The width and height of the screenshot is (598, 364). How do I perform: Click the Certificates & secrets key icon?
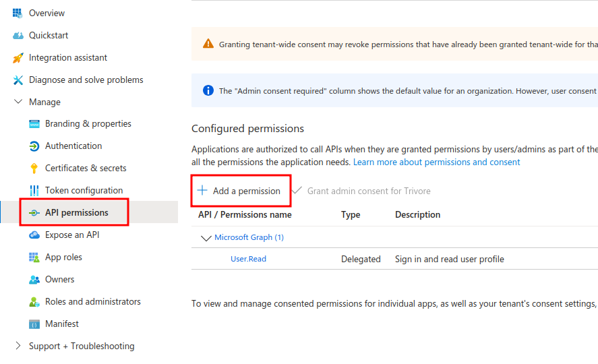tap(34, 169)
